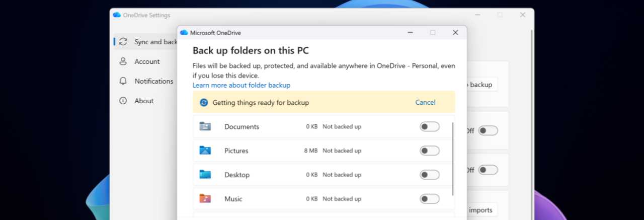644x220 pixels.
Task: Open Learn more about folder backup link
Action: [242, 85]
